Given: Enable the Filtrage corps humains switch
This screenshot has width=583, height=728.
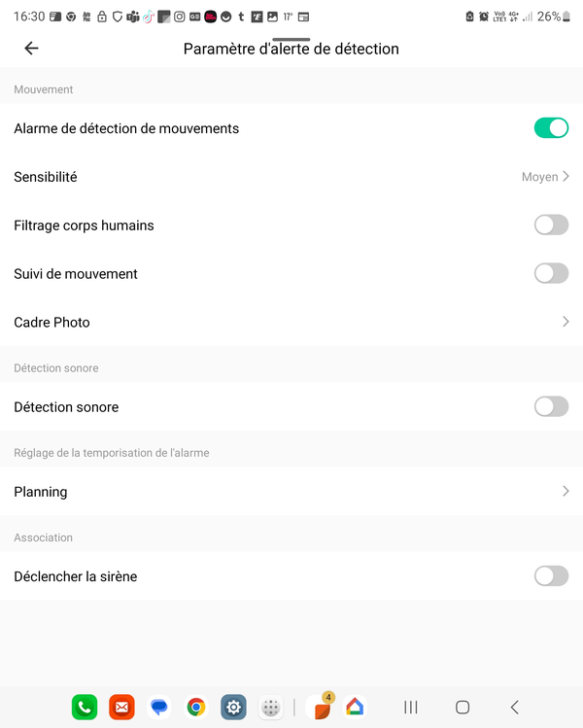Looking at the screenshot, I should (551, 225).
